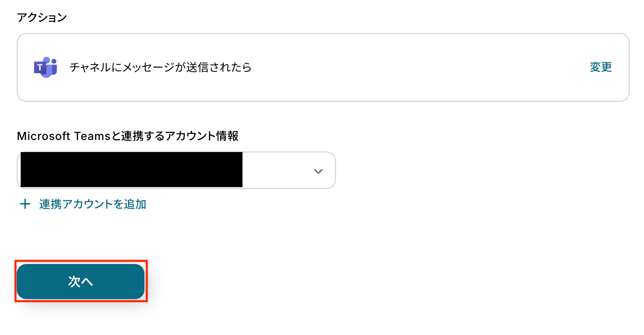Viewport: 644px width, 335px height.
Task: Click the 追加 text in add-account link
Action: tap(135, 204)
